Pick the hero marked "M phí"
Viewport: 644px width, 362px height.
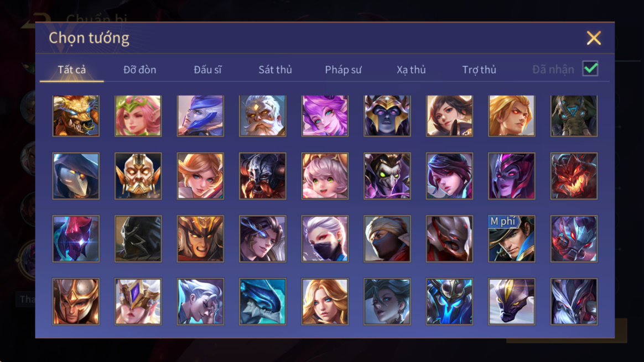pyautogui.click(x=511, y=239)
